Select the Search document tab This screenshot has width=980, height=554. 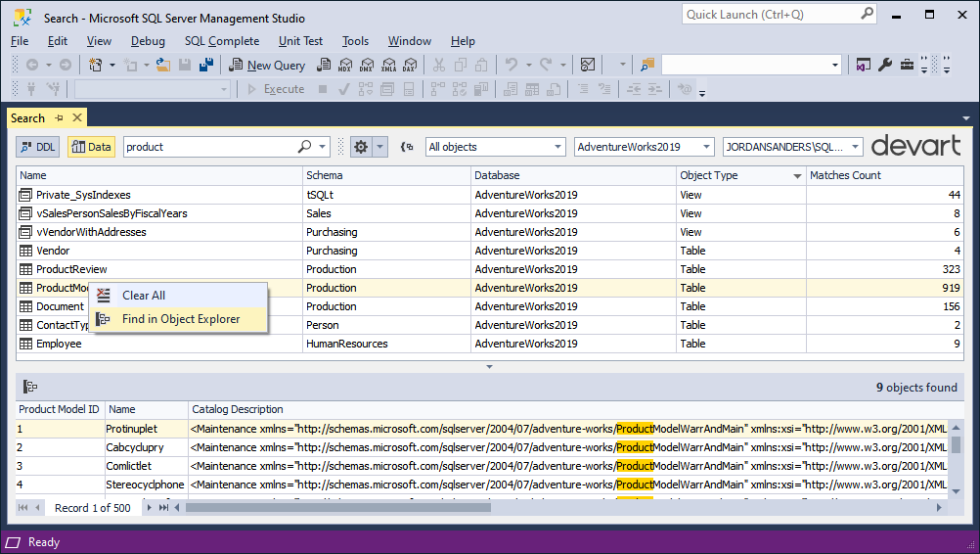[27, 118]
